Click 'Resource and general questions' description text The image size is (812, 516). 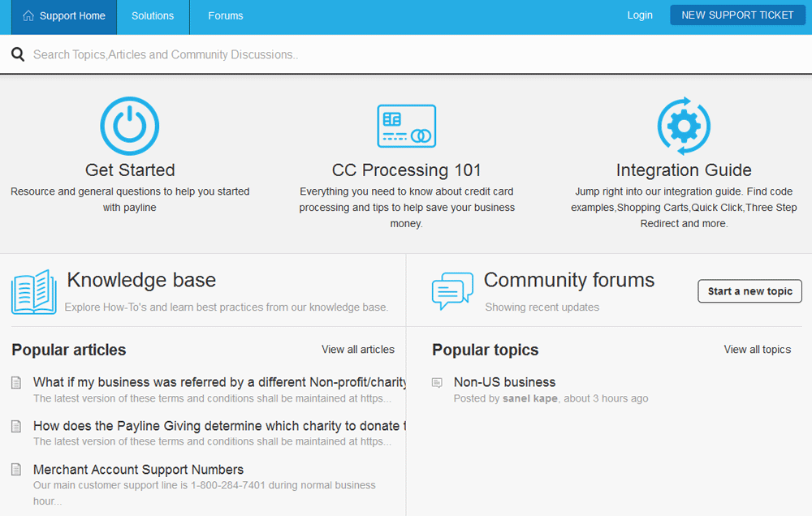130,200
